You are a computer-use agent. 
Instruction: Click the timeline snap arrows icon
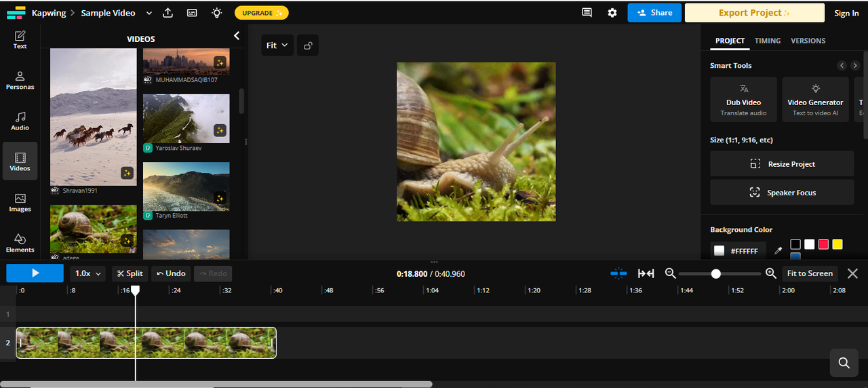click(x=646, y=273)
